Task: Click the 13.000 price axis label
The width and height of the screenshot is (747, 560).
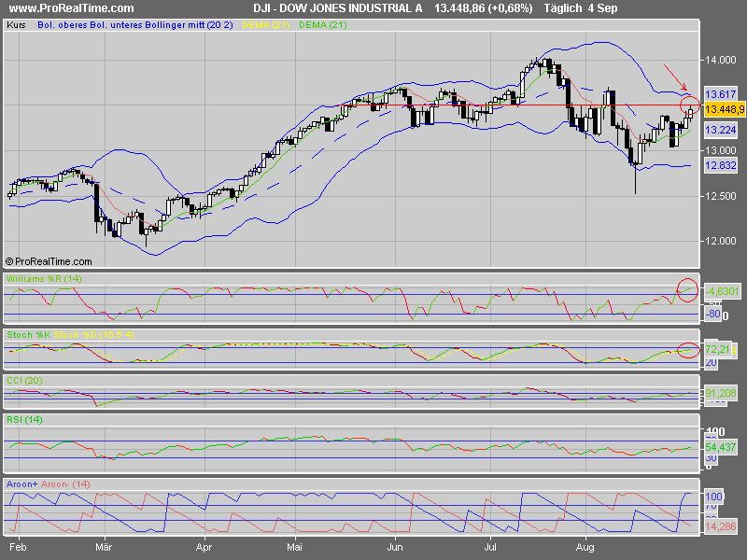Action: (720, 150)
